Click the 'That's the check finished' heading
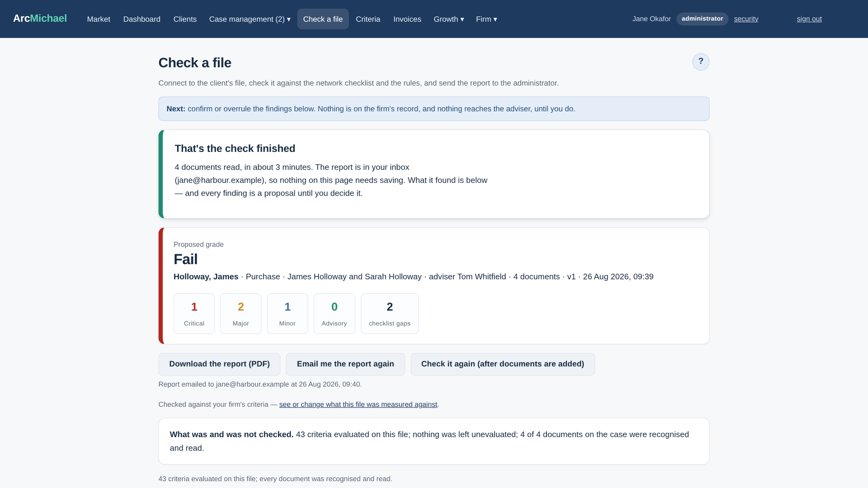Viewport: 868px width, 488px height. pos(235,149)
